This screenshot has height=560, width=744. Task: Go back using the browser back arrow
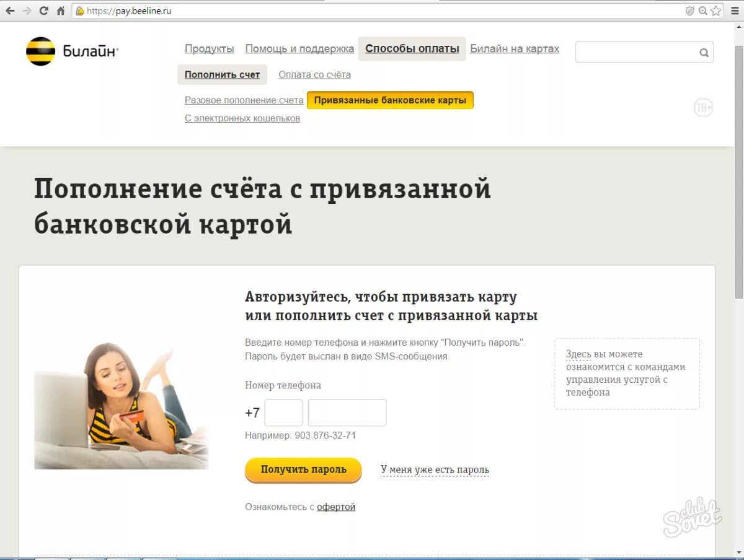[10, 11]
